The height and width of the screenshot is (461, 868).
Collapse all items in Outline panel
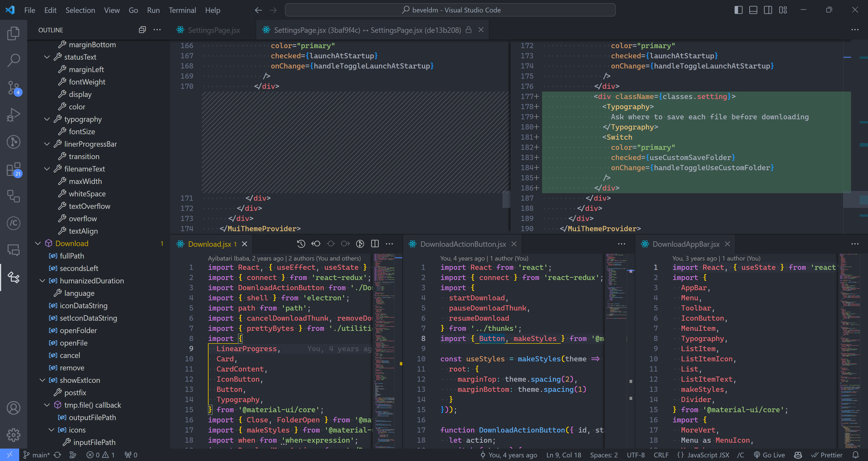point(142,30)
